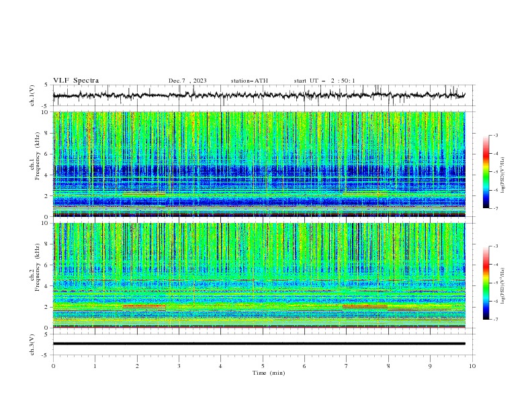
Task: Click the "start UT = 2:50:1" label
Action: coord(324,81)
